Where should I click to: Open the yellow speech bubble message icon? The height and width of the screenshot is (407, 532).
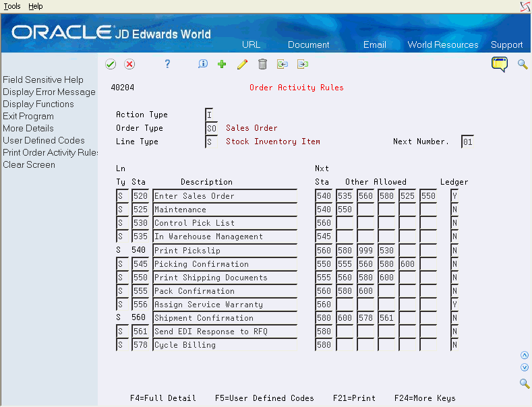point(500,64)
